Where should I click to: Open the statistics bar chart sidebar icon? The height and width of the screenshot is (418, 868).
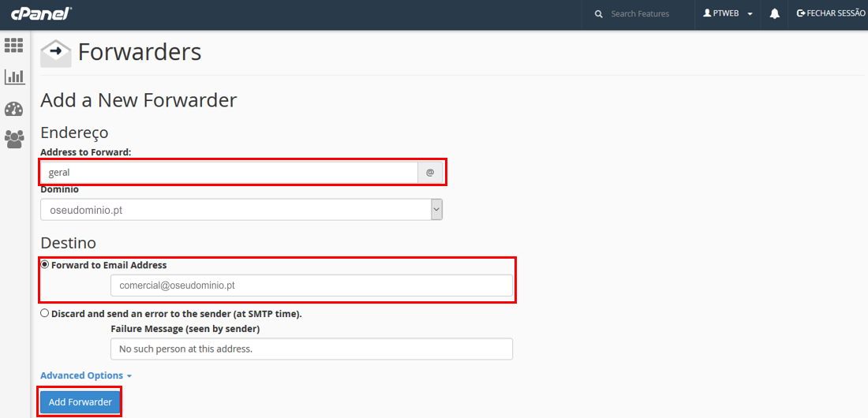tap(14, 77)
